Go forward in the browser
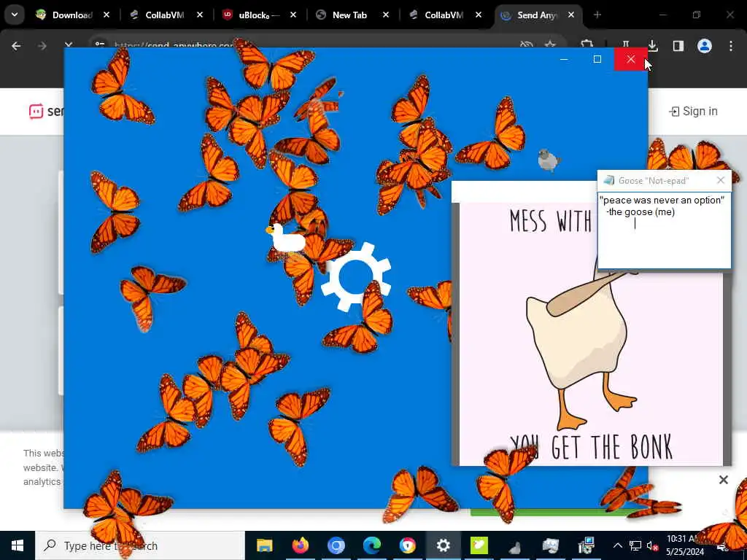The image size is (747, 560). [x=42, y=46]
